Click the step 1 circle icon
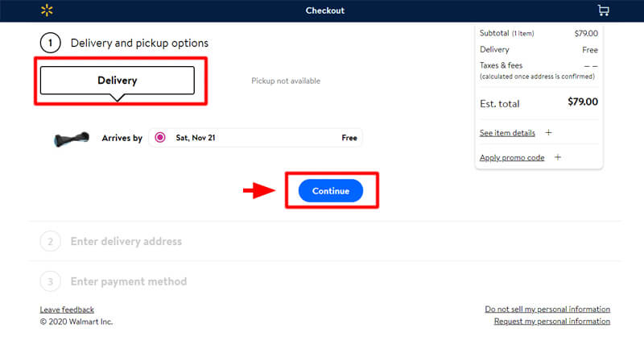This screenshot has width=644, height=349. [x=51, y=43]
